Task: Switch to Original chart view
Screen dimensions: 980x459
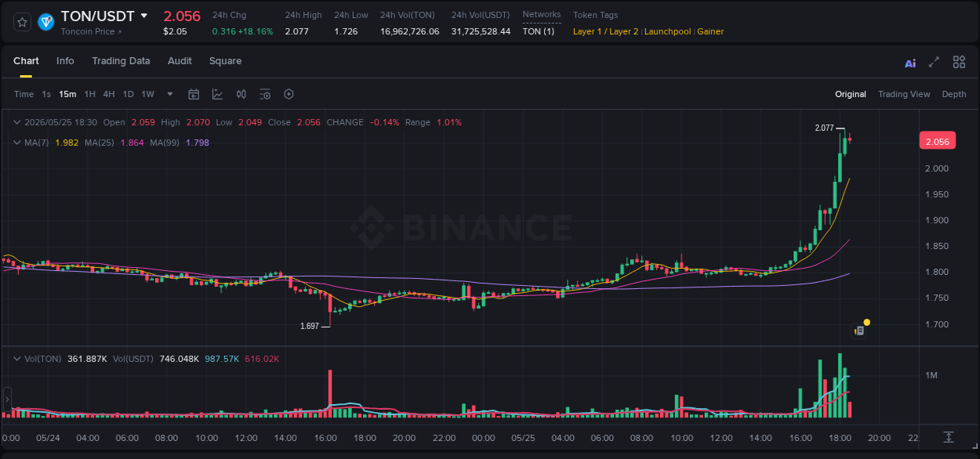Action: coord(851,94)
